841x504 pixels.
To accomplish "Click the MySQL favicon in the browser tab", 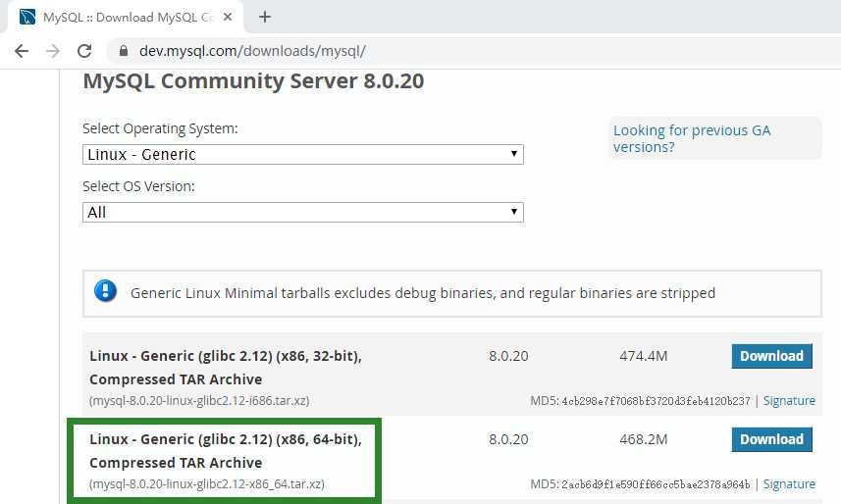I will point(27,17).
